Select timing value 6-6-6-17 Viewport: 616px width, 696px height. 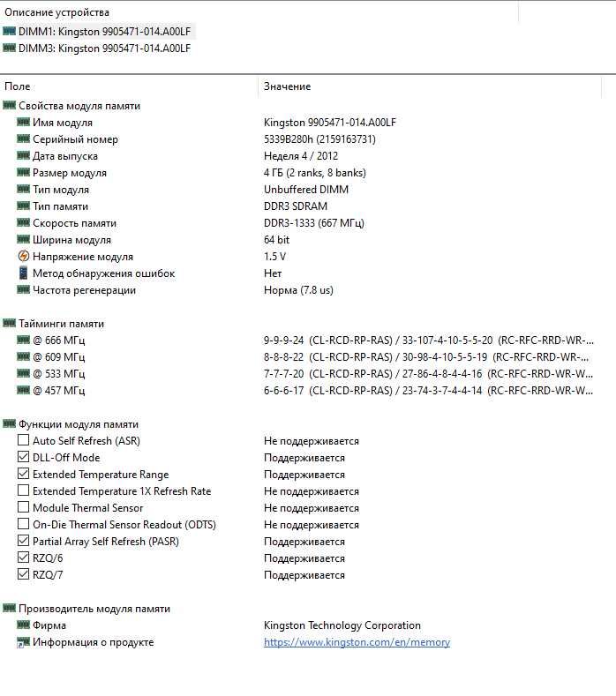[x=284, y=391]
